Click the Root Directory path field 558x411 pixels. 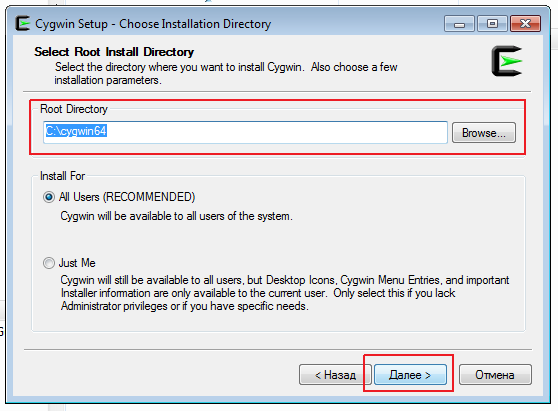pyautogui.click(x=245, y=132)
